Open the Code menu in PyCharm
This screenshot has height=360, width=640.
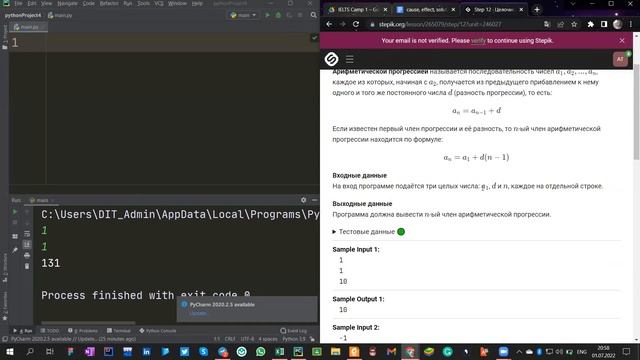[89, 3]
